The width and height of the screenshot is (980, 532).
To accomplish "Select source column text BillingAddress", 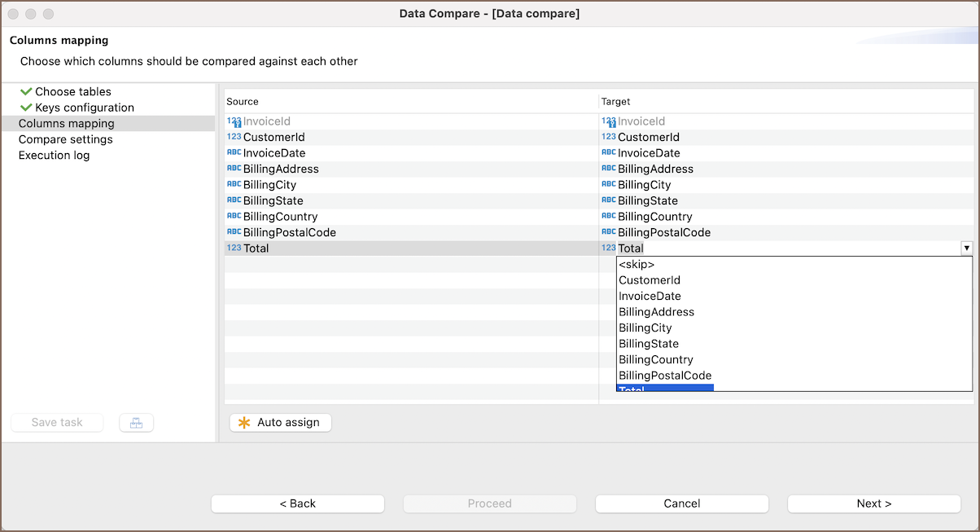I will coord(281,169).
